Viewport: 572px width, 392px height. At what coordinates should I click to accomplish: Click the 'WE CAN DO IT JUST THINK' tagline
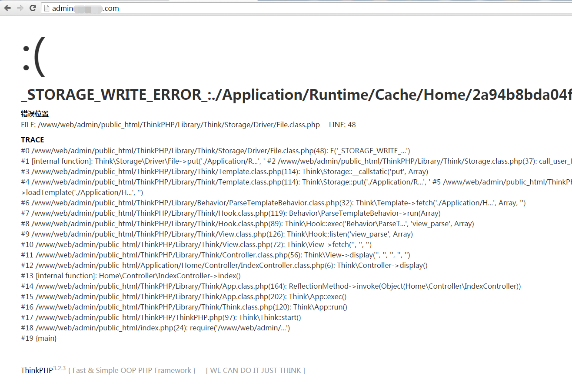tap(256, 371)
